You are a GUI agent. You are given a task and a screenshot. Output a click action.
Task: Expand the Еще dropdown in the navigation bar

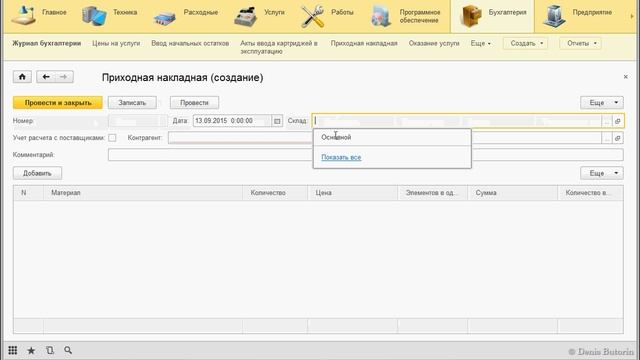pyautogui.click(x=480, y=43)
